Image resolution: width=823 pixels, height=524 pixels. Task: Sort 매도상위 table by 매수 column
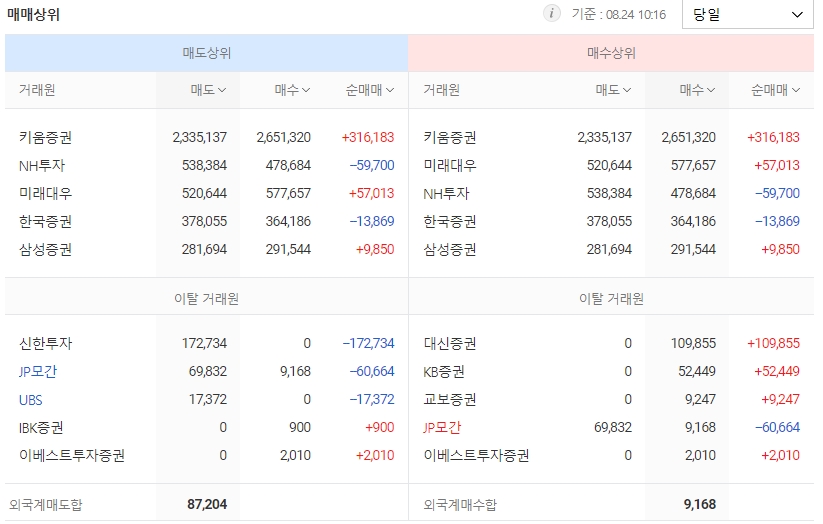[x=292, y=90]
